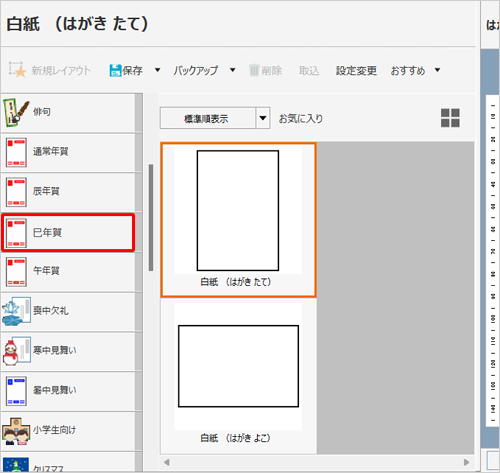
Task: Click the left arrow of horizontal scrollbar
Action: 167,462
